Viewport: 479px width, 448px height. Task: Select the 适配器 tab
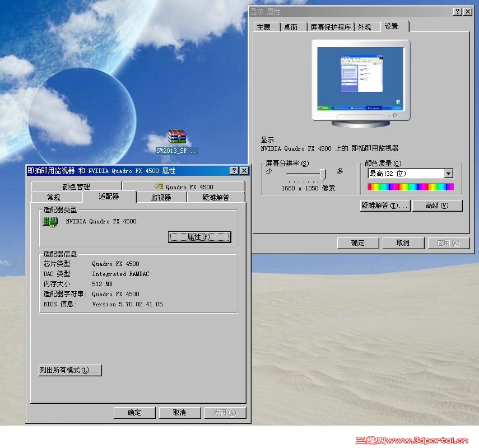pos(109,197)
